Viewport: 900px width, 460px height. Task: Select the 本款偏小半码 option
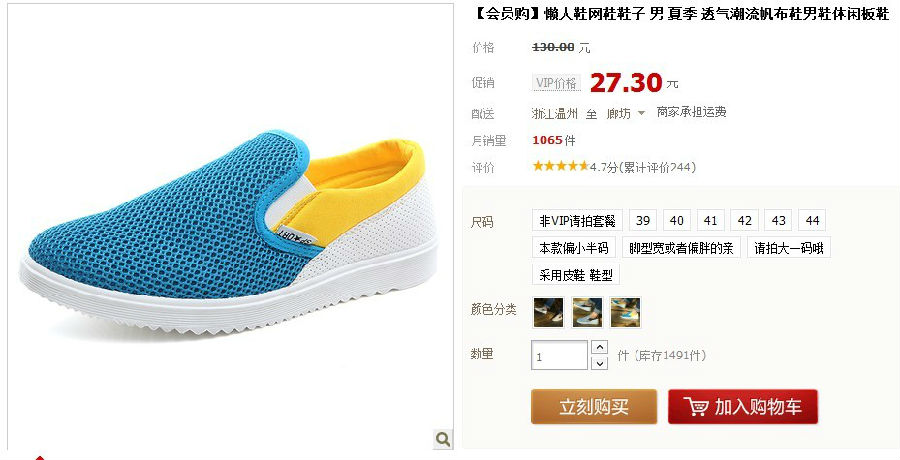click(574, 248)
